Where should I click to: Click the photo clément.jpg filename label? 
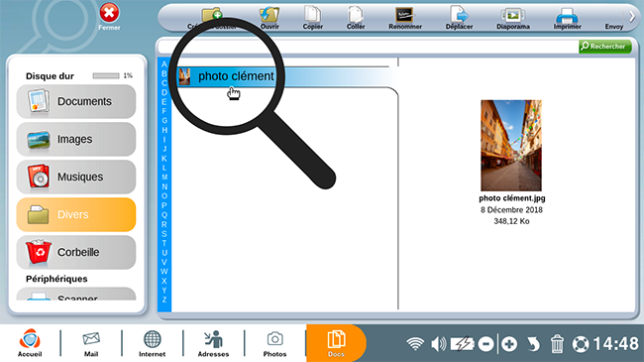pyautogui.click(x=512, y=198)
